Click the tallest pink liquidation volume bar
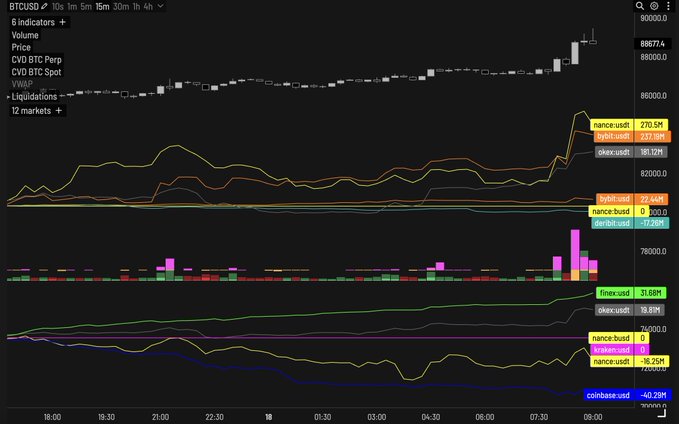The width and height of the screenshot is (679, 424). pos(575,249)
